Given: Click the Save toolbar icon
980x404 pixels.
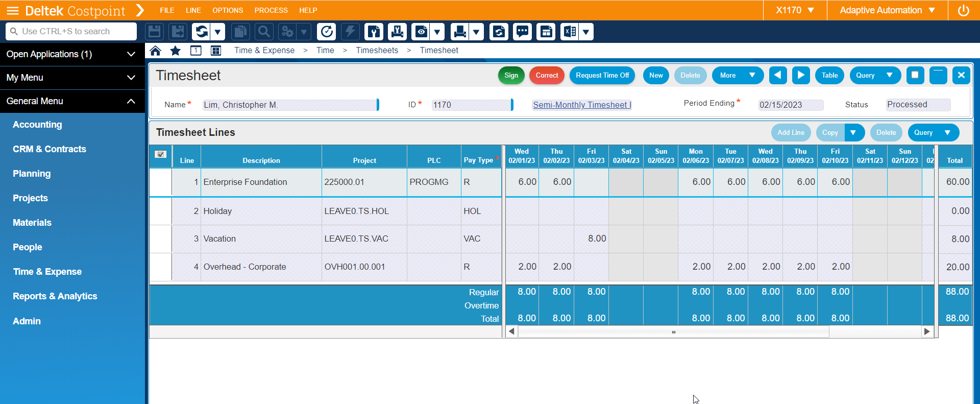Looking at the screenshot, I should tap(155, 32).
